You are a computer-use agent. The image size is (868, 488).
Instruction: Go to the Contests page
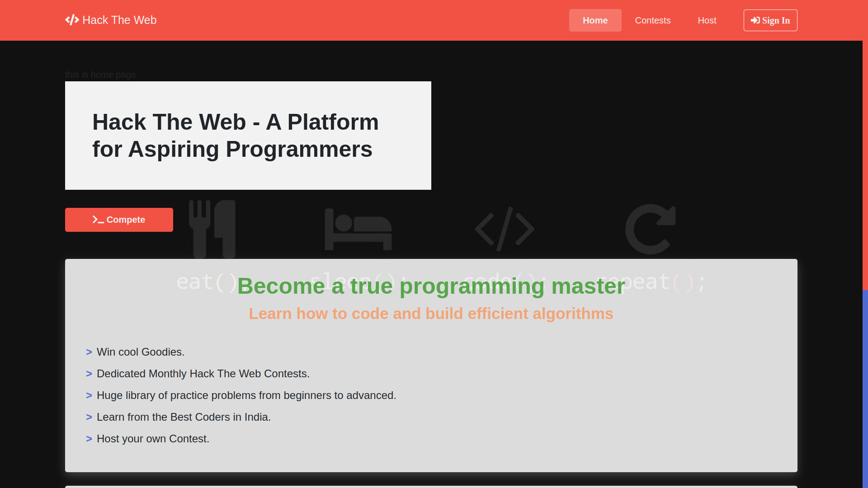pyautogui.click(x=652, y=20)
